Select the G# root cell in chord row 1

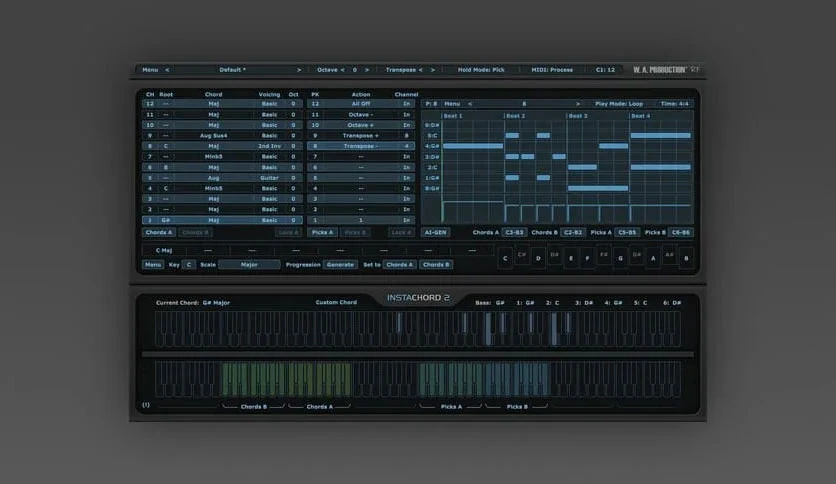(166, 220)
